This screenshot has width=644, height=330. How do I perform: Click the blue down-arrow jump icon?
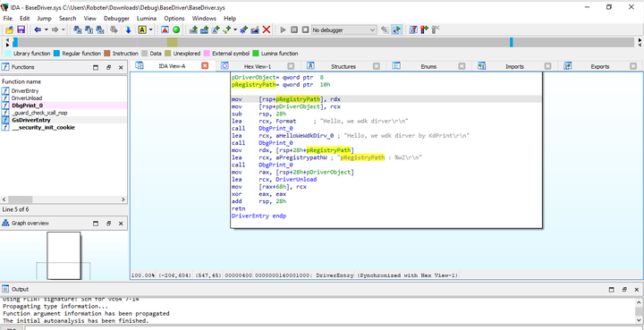(x=128, y=30)
